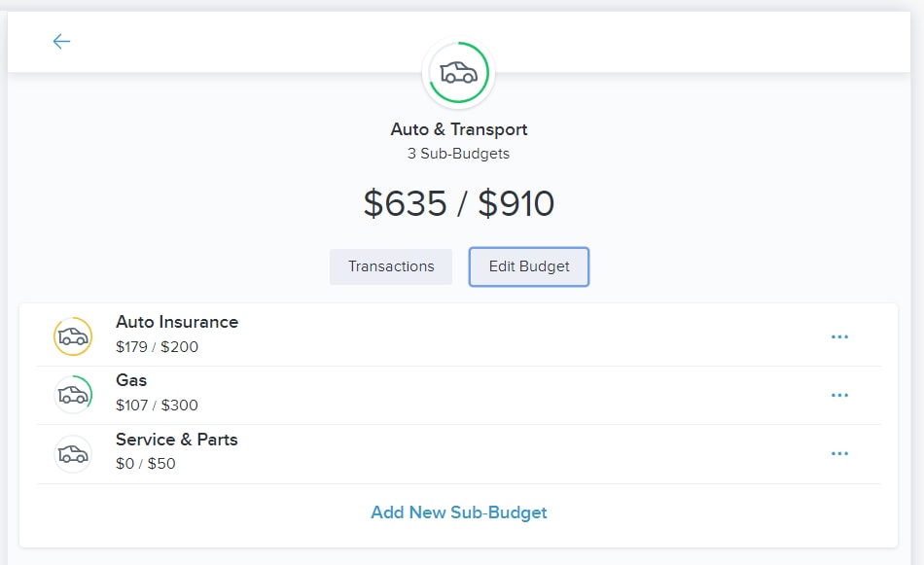Viewport: 924px width, 565px height.
Task: Open the Transactions view
Action: pos(391,266)
